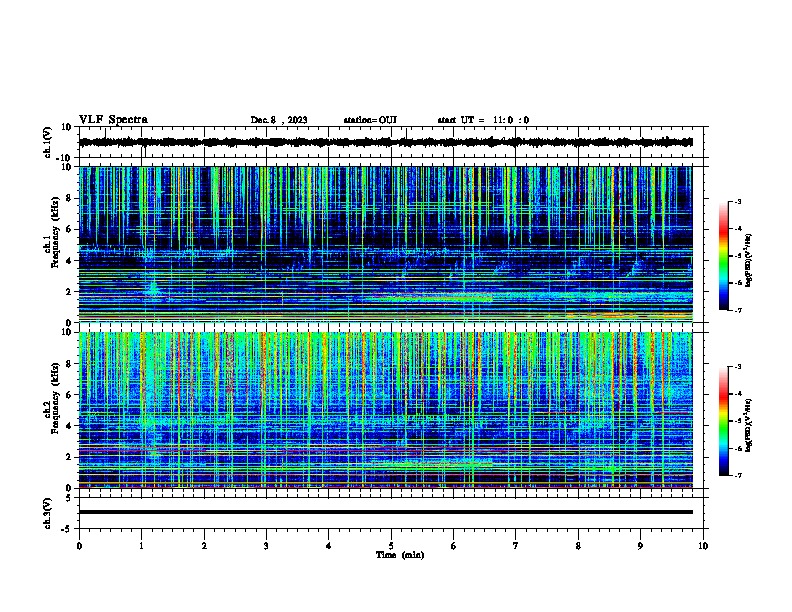Click inside the ch.2 spectrogram panel

[385, 410]
